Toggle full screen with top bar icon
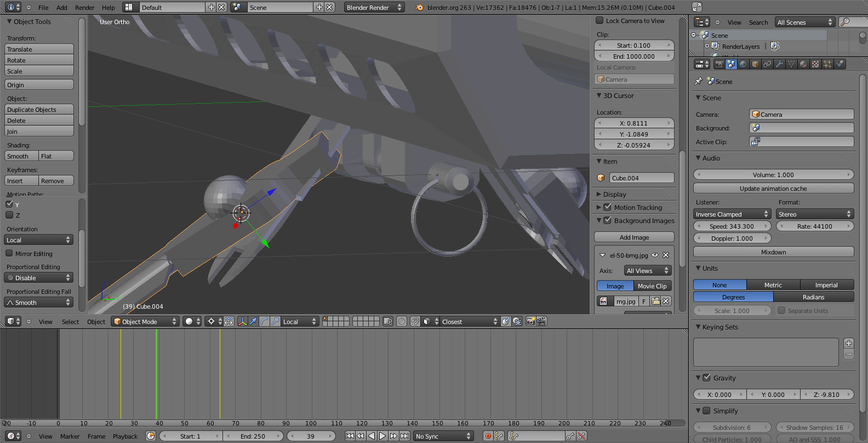This screenshot has width=868, height=443. pos(696,7)
